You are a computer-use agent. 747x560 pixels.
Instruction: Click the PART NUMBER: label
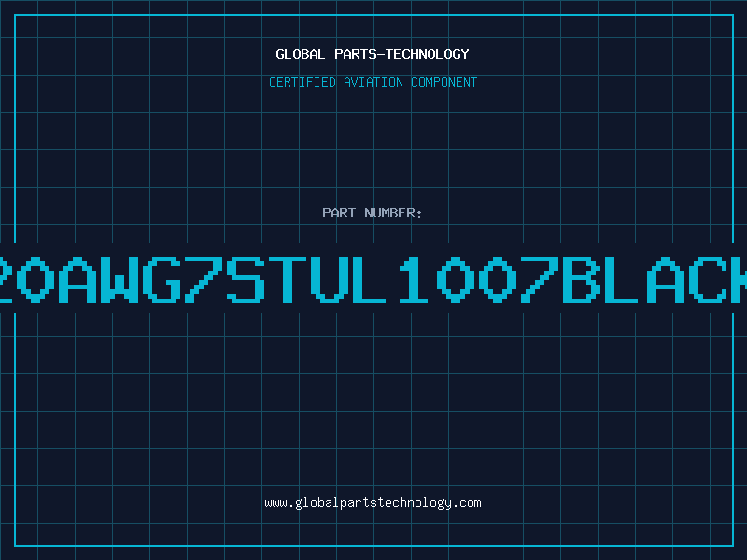tap(373, 213)
